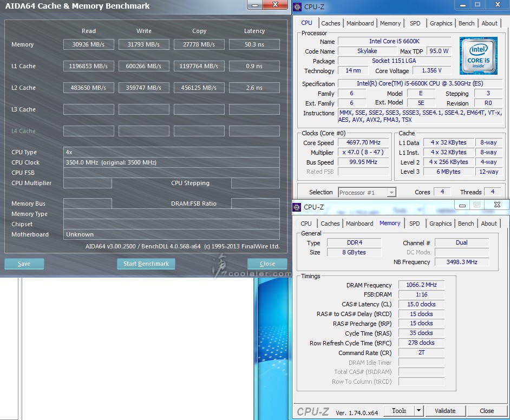Select SPD tab in lower CPU-Z window
Viewport: 510px width, 420px height.
[414, 224]
